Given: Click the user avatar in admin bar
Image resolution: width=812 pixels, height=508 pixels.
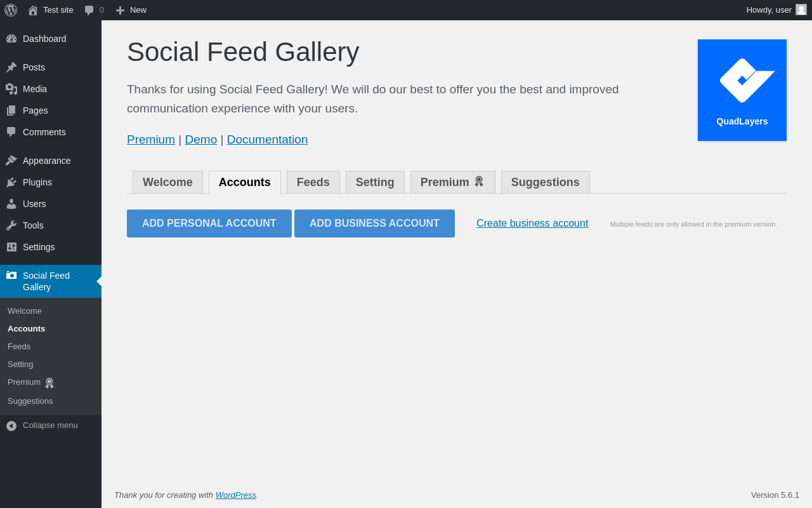Looking at the screenshot, I should point(801,10).
